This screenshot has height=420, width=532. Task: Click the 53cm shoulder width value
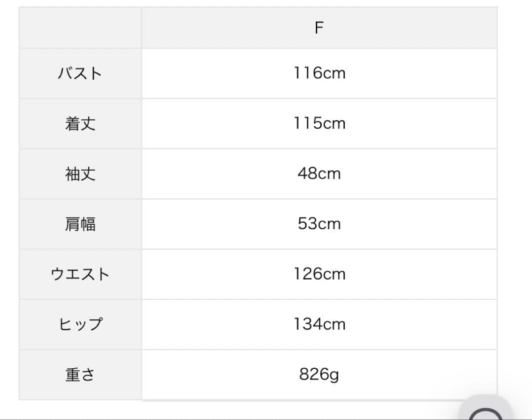click(319, 224)
